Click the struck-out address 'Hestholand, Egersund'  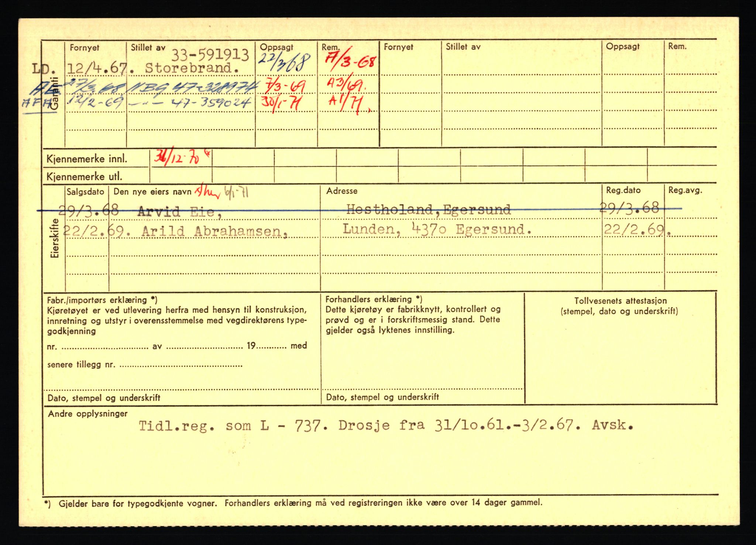tap(429, 210)
